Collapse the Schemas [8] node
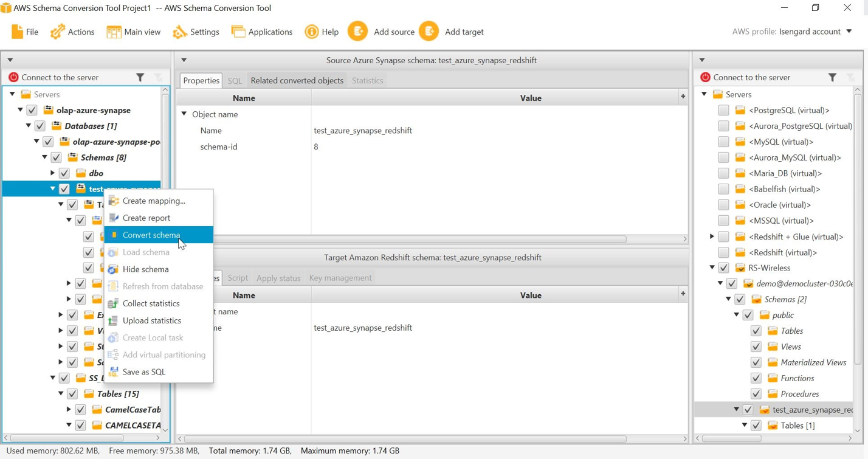This screenshot has height=459, width=868. pyautogui.click(x=44, y=157)
